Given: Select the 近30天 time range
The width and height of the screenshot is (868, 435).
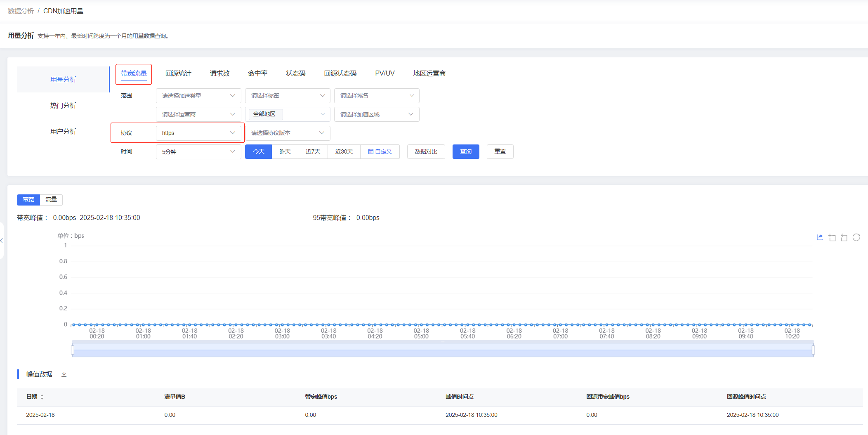Looking at the screenshot, I should [344, 151].
